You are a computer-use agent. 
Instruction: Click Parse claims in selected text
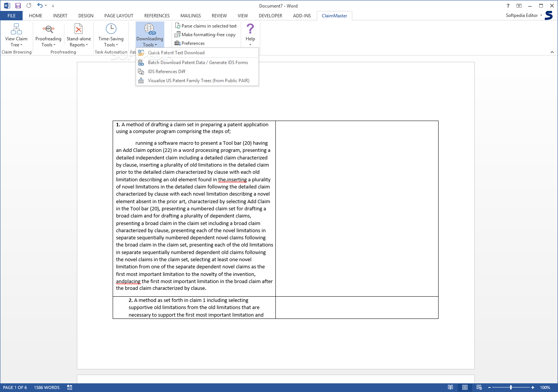pos(206,26)
